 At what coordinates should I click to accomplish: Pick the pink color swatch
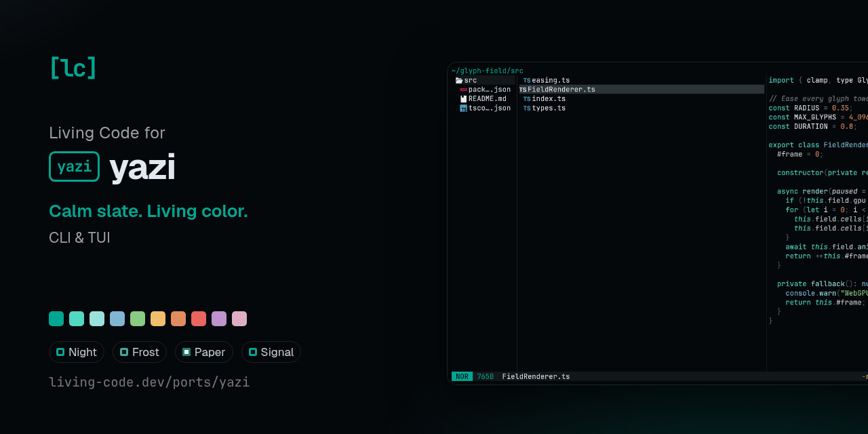tap(239, 319)
